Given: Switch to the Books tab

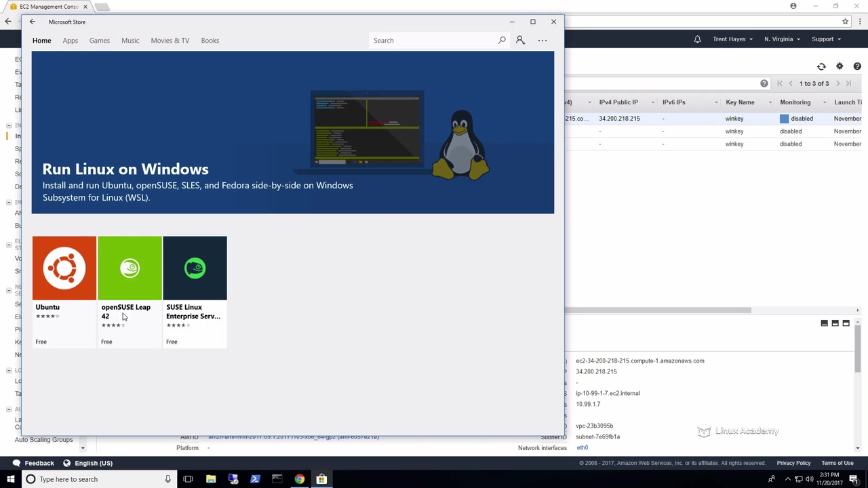Looking at the screenshot, I should pyautogui.click(x=210, y=41).
